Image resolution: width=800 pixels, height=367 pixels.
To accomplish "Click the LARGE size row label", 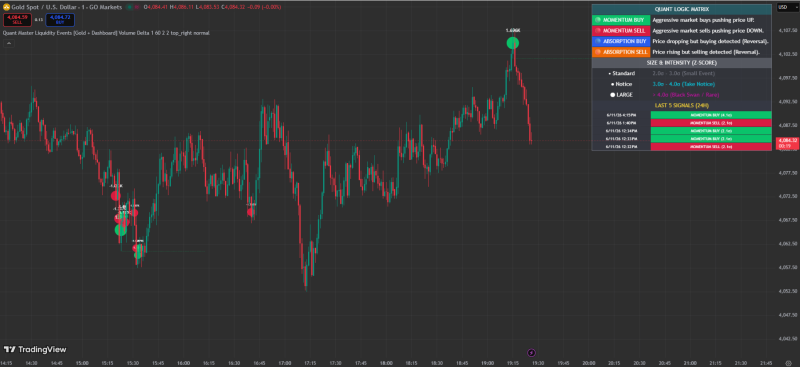I will coord(622,95).
